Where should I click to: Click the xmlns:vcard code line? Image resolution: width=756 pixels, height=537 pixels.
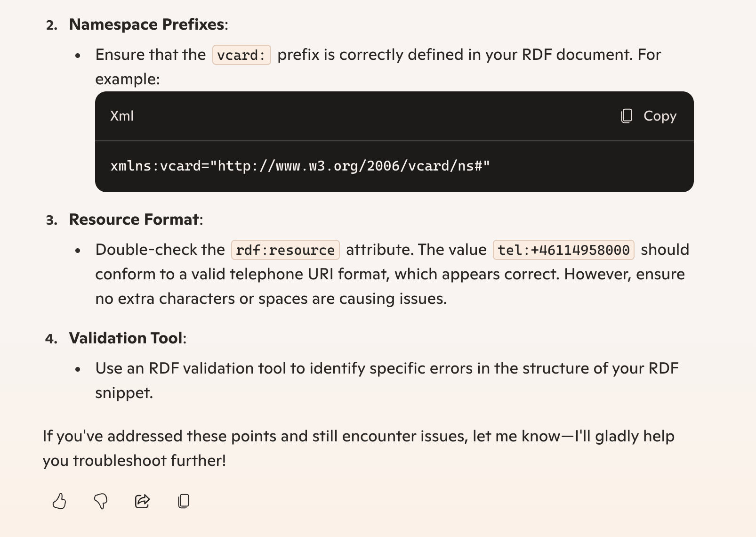(x=300, y=166)
